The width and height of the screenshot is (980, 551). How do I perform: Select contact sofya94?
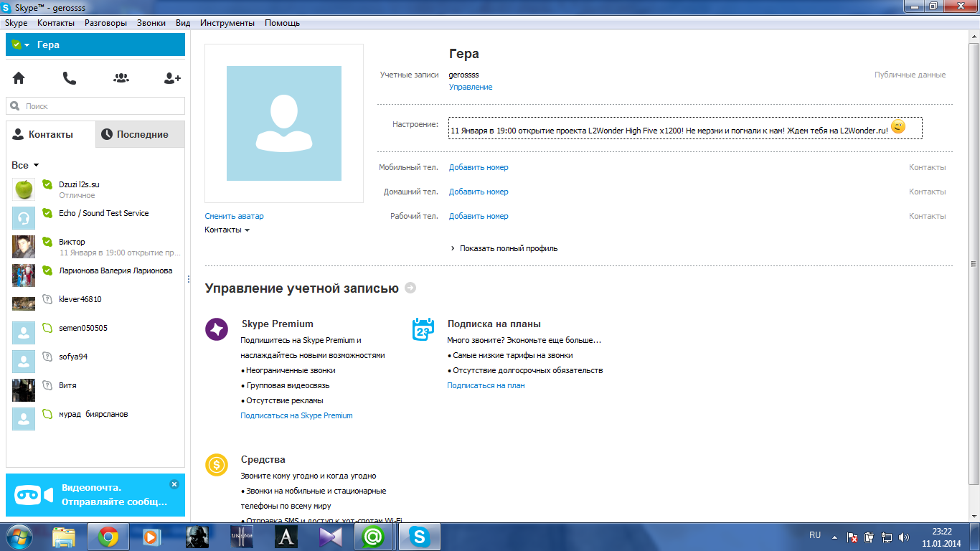[95, 362]
